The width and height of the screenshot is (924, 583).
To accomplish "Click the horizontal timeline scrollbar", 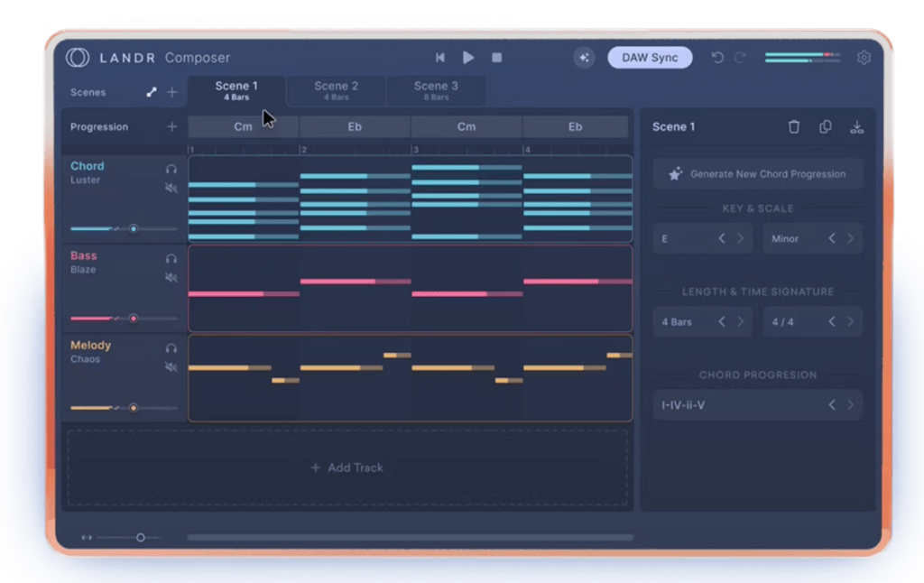I will (x=411, y=538).
